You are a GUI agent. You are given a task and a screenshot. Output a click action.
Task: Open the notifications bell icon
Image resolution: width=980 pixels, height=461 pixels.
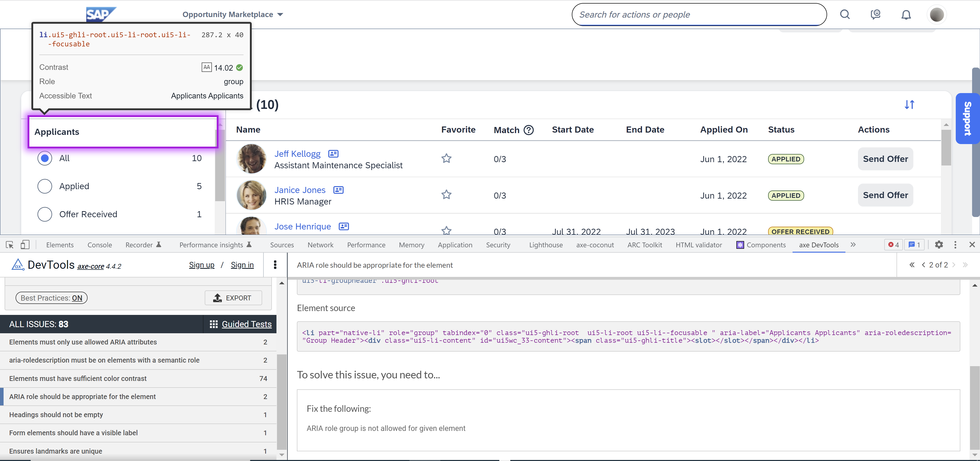pyautogui.click(x=906, y=15)
